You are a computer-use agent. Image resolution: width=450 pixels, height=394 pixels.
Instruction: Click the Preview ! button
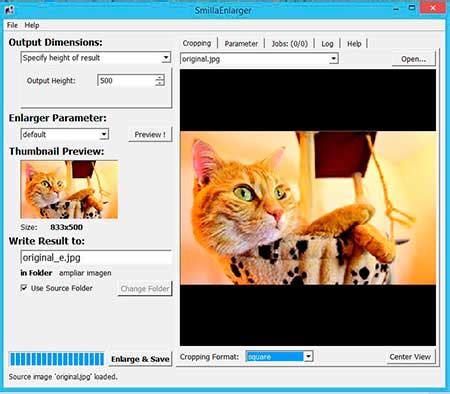150,135
